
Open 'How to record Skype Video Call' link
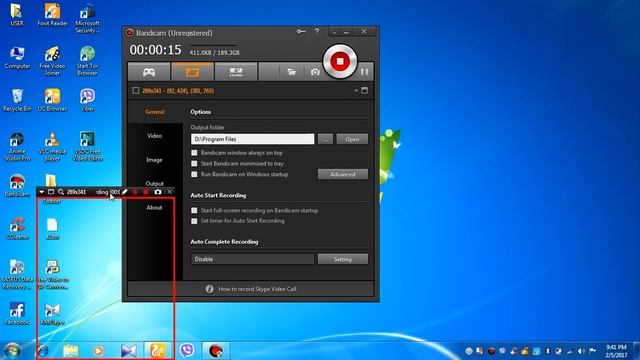coord(257,289)
